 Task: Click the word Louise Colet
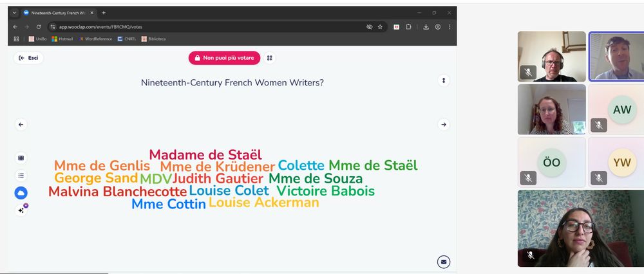(229, 190)
